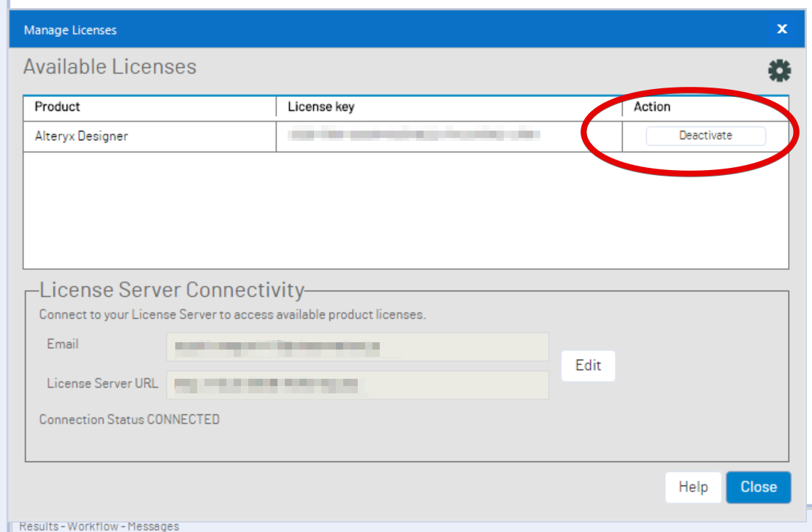Open Help for license management
This screenshot has width=812, height=532.
click(x=693, y=487)
